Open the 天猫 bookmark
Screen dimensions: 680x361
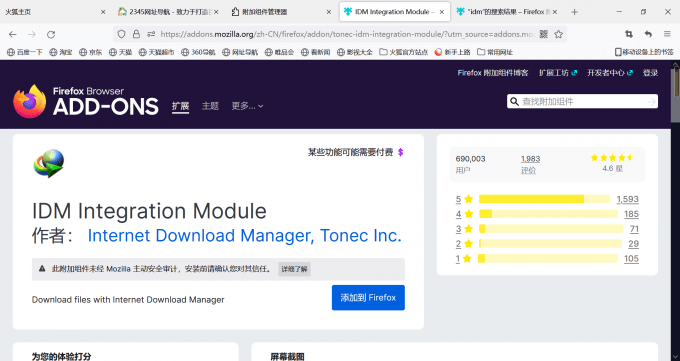coord(120,52)
